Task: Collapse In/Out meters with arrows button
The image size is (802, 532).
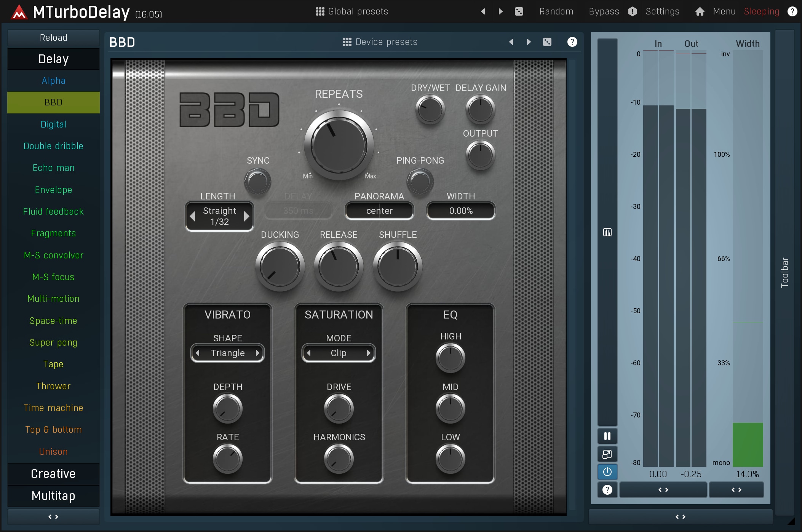Action: (x=663, y=490)
